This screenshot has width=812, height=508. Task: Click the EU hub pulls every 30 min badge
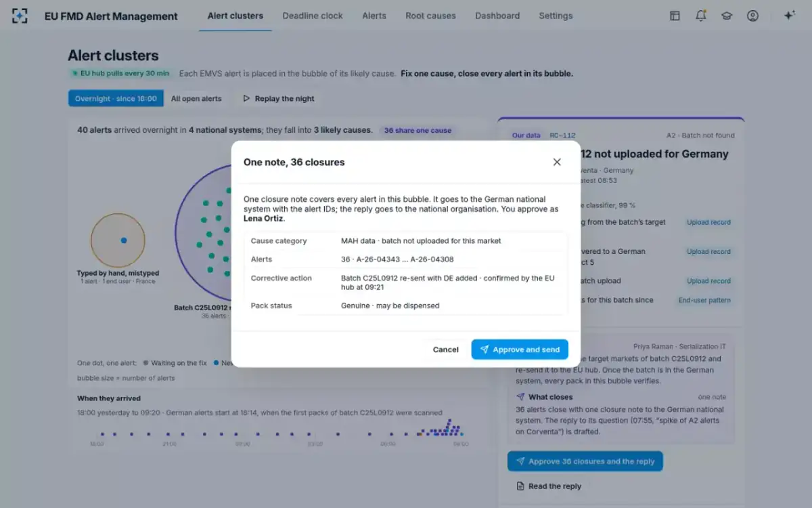coord(121,73)
